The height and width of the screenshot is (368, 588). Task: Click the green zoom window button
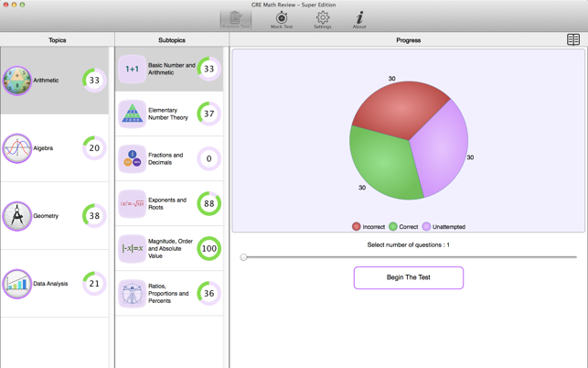[x=22, y=5]
